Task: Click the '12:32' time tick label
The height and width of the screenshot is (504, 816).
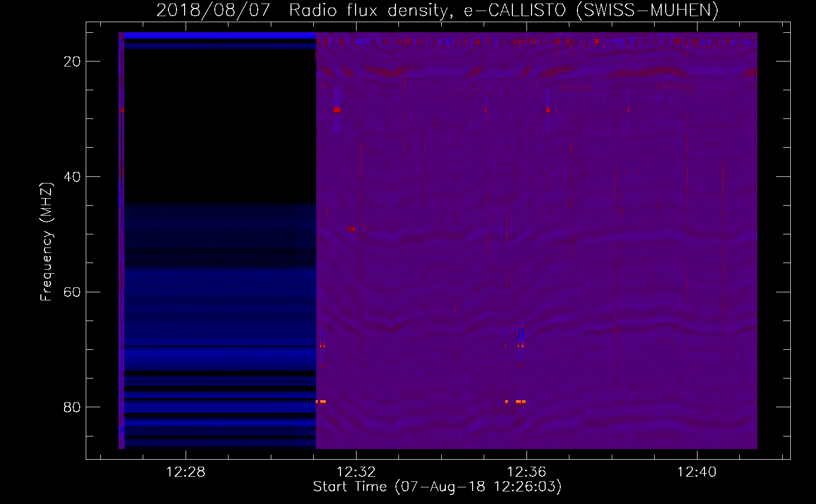Action: coord(356,472)
